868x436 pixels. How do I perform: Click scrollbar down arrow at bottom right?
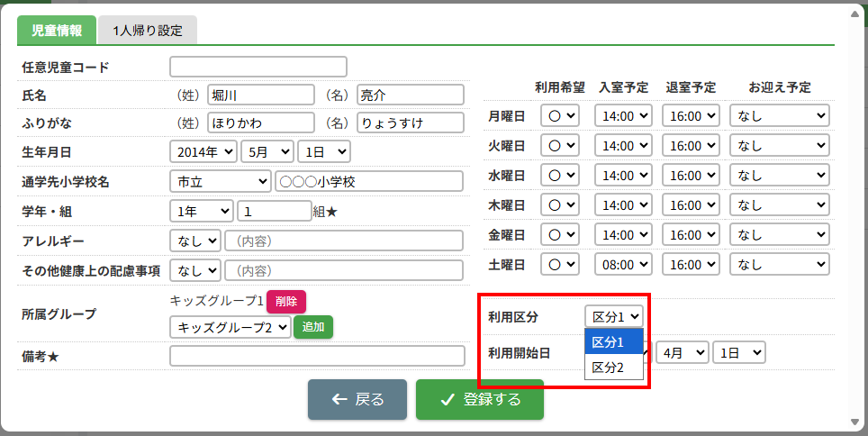click(855, 422)
